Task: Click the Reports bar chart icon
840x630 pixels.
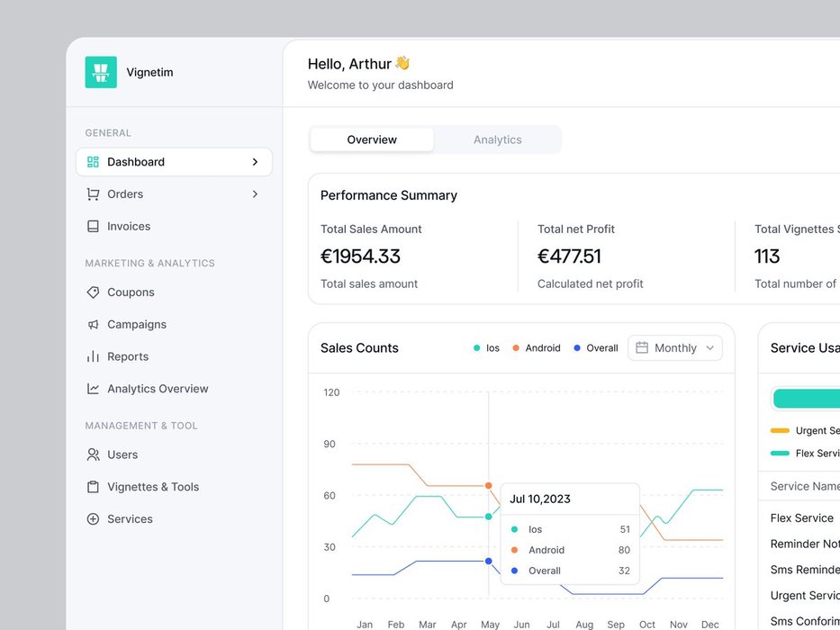Action: (x=93, y=356)
